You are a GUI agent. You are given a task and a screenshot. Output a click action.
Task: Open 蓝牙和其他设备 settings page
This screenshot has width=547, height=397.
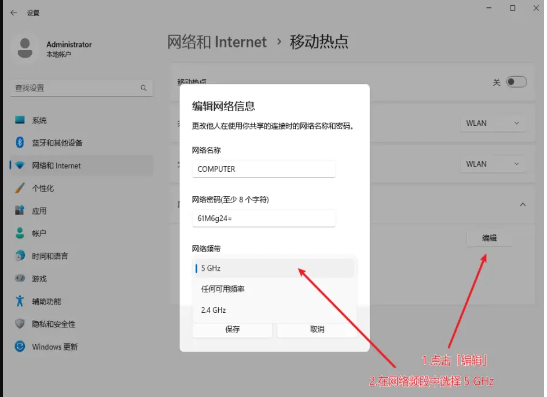(x=81, y=143)
